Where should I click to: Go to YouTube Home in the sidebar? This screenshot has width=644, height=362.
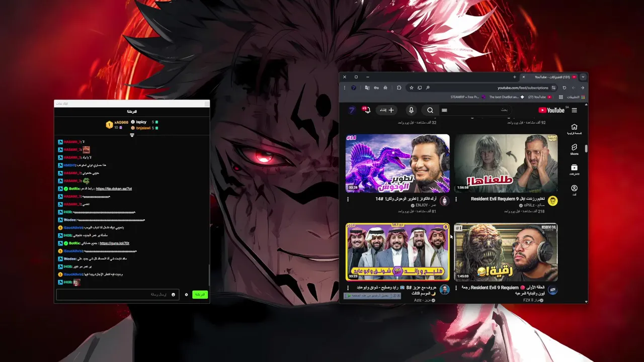point(574,129)
